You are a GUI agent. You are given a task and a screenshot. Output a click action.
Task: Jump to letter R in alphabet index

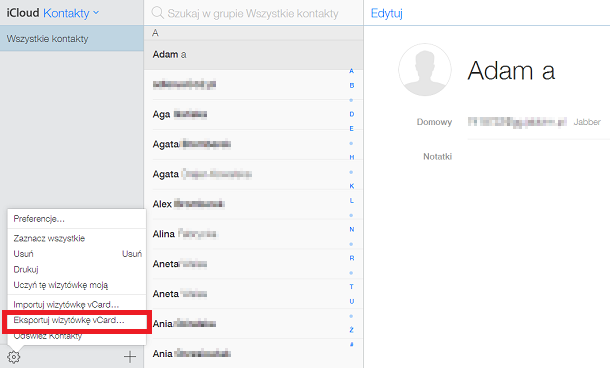pyautogui.click(x=352, y=258)
